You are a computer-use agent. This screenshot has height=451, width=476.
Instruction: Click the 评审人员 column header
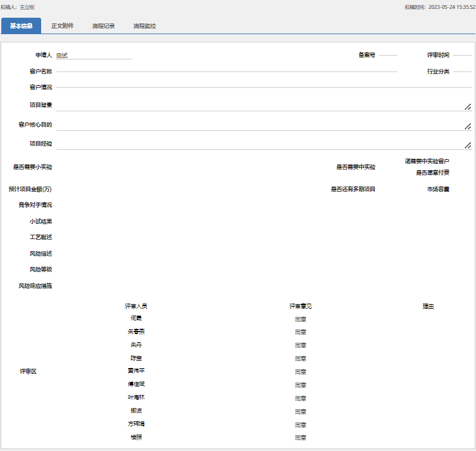tap(136, 306)
